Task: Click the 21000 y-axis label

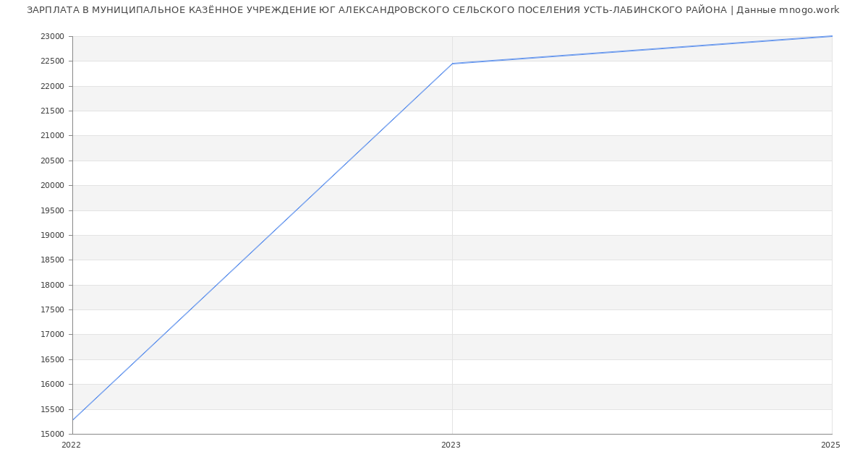Action: pos(53,136)
